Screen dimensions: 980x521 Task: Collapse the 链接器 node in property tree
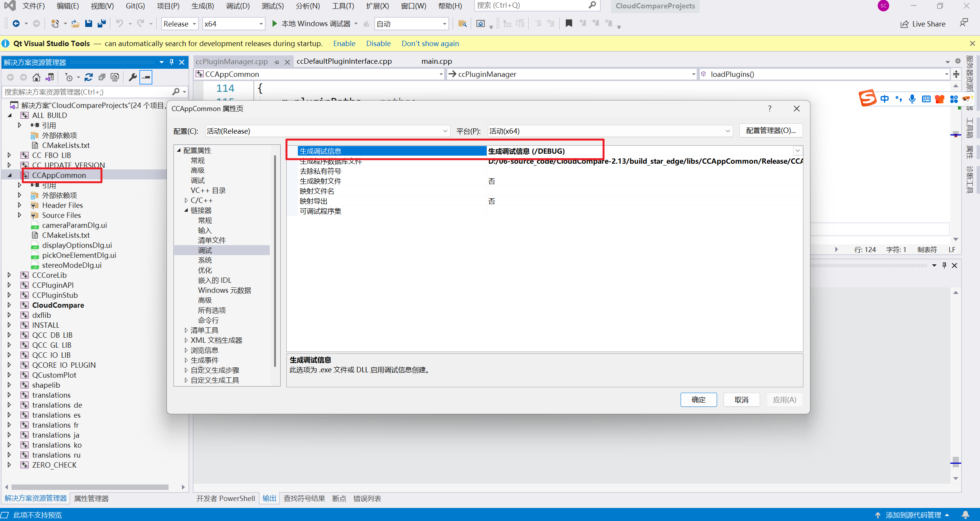point(186,211)
